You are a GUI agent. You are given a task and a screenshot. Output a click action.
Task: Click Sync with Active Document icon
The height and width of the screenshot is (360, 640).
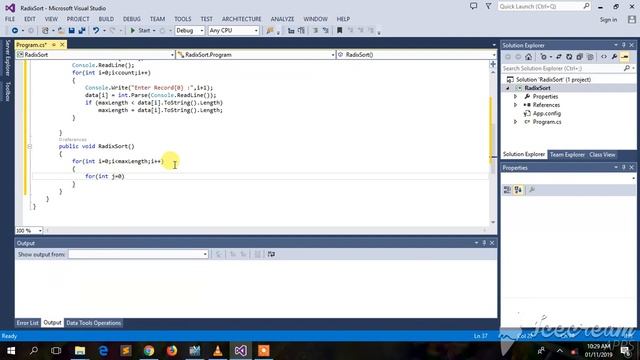coord(559,57)
